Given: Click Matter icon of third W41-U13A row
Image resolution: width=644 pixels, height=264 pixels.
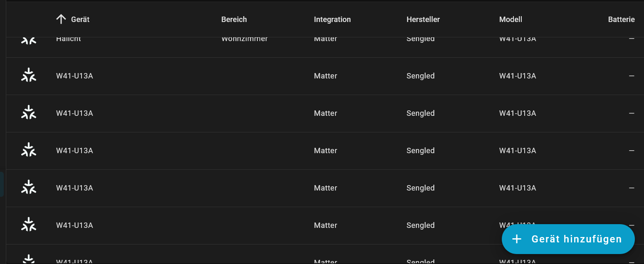Looking at the screenshot, I should click(x=29, y=150).
